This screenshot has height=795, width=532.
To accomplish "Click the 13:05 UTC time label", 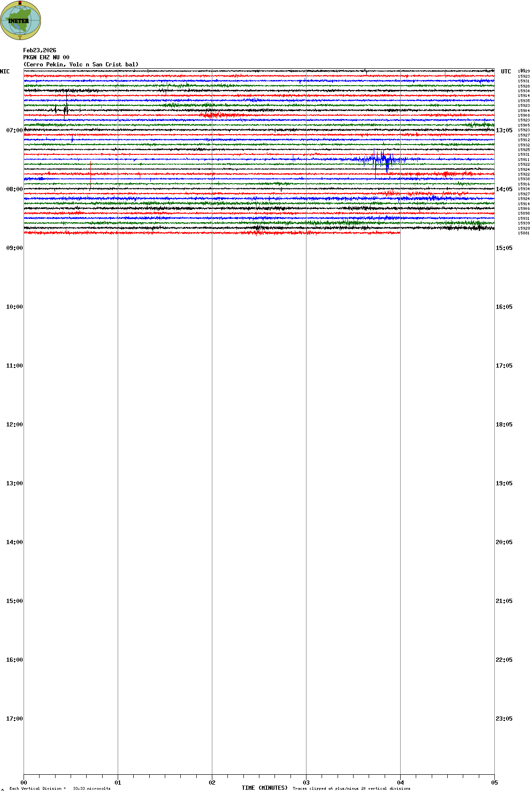I will tap(504, 130).
